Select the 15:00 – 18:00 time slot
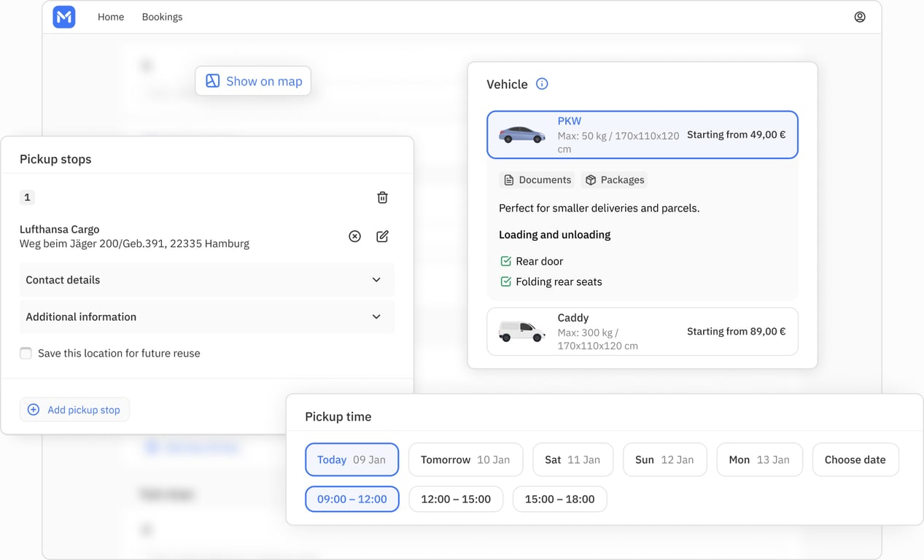Viewport: 924px width, 560px height. click(x=559, y=499)
